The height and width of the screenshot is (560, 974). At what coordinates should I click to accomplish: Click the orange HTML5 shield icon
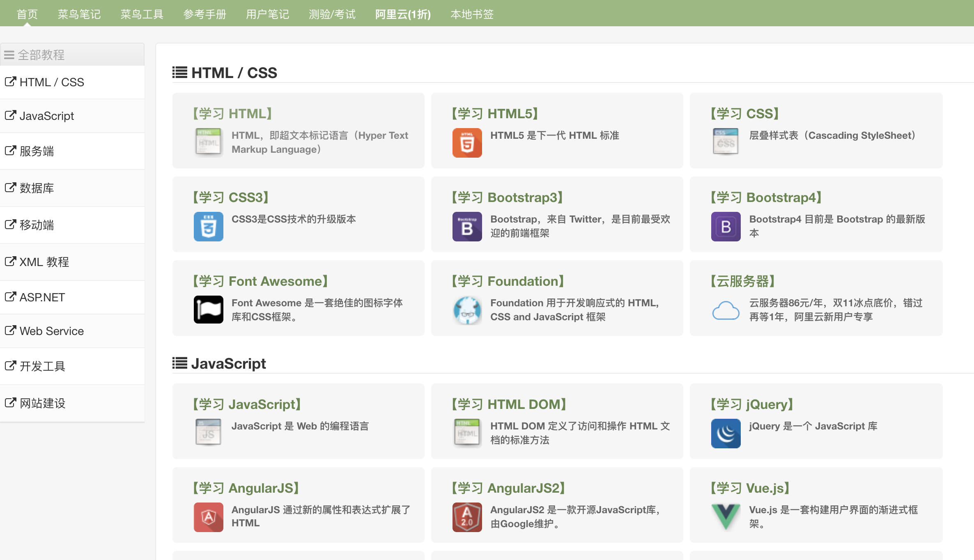pyautogui.click(x=467, y=143)
